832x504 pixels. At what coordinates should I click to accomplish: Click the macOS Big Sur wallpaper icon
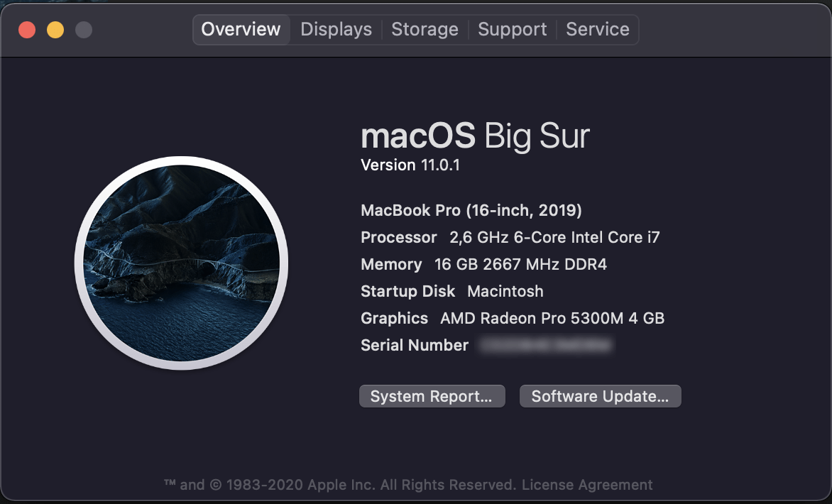[x=181, y=263]
